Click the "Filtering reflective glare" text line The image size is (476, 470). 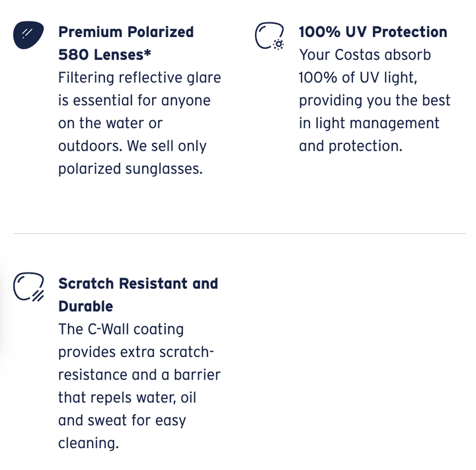pyautogui.click(x=139, y=77)
